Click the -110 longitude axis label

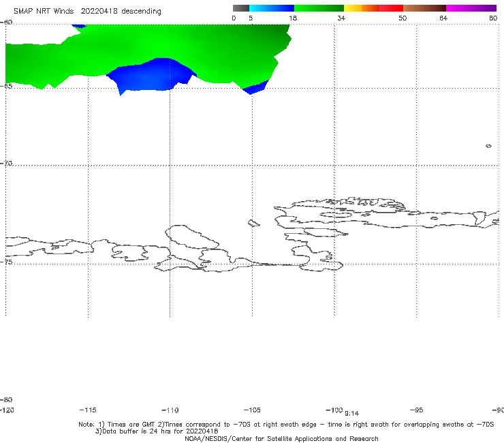(x=170, y=410)
